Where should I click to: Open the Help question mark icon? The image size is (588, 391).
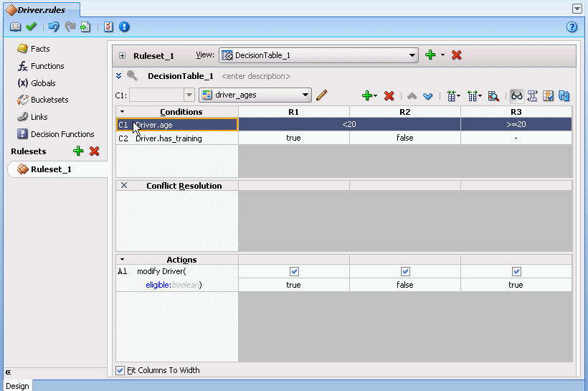click(572, 27)
